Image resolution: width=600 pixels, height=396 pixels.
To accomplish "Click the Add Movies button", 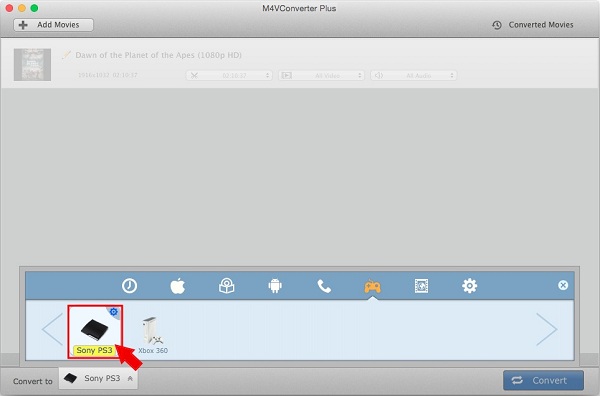I will coord(54,25).
